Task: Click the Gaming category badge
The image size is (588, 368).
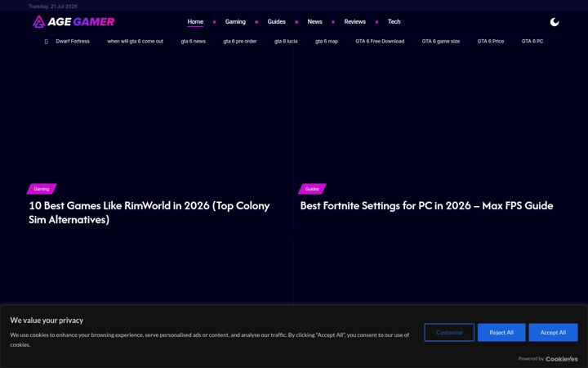Action: [x=42, y=189]
